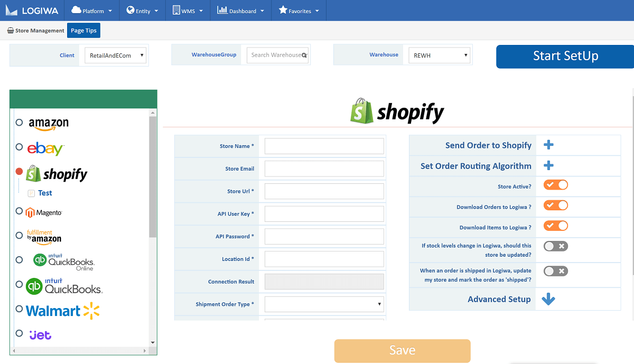Viewport: 634px width, 364px height.
Task: Click the Store Management breadcrumb
Action: click(35, 31)
